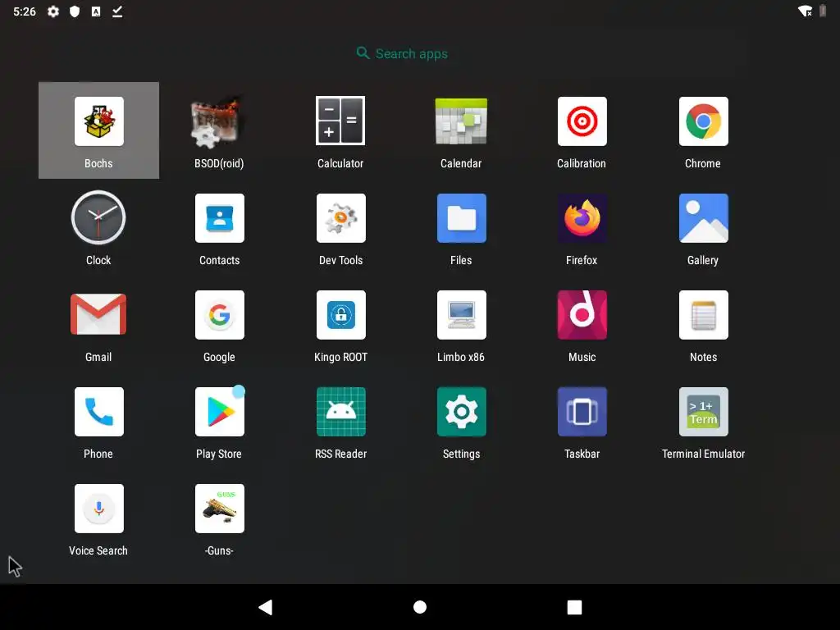Tap the Home navigation button
Viewport: 840px width, 630px height.
click(x=420, y=607)
